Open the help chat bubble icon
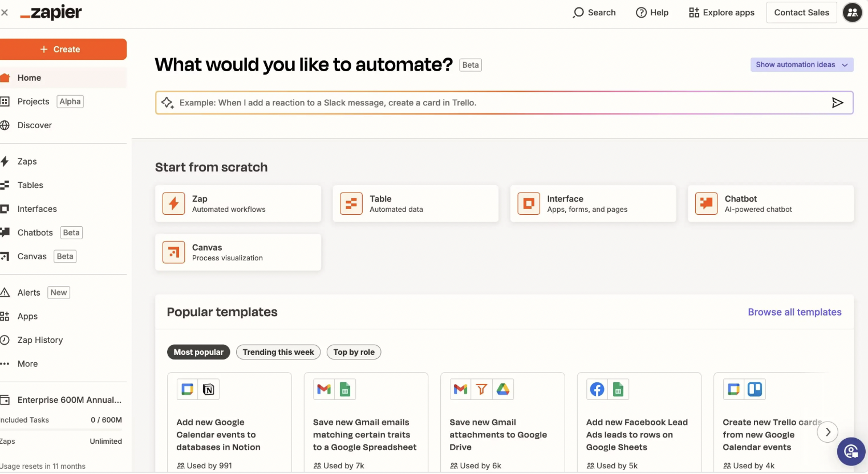Viewport: 868px width, 474px height. pyautogui.click(x=851, y=452)
